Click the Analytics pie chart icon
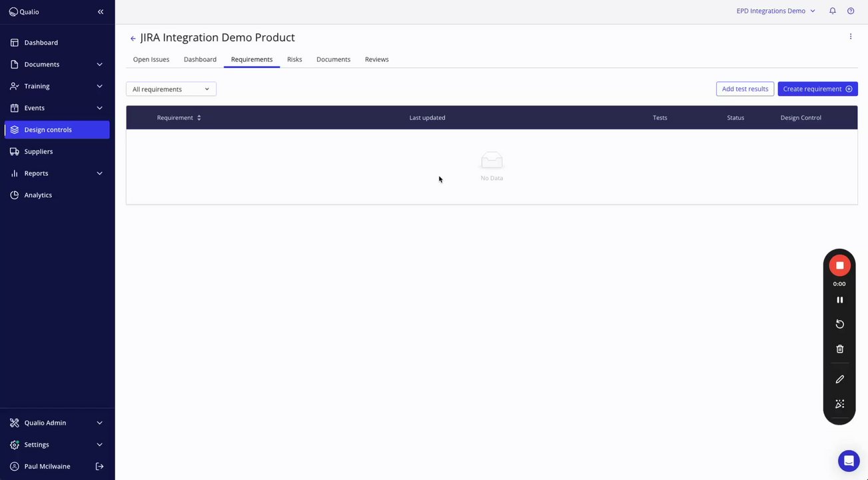The width and height of the screenshot is (868, 480). [15, 195]
